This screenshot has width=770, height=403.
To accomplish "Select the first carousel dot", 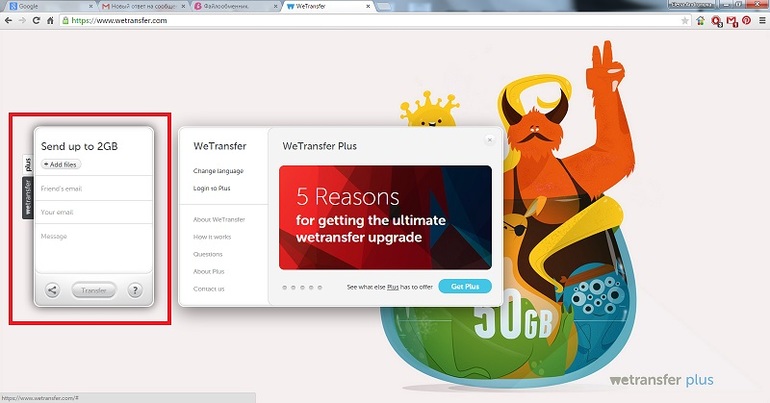I will [x=284, y=288].
